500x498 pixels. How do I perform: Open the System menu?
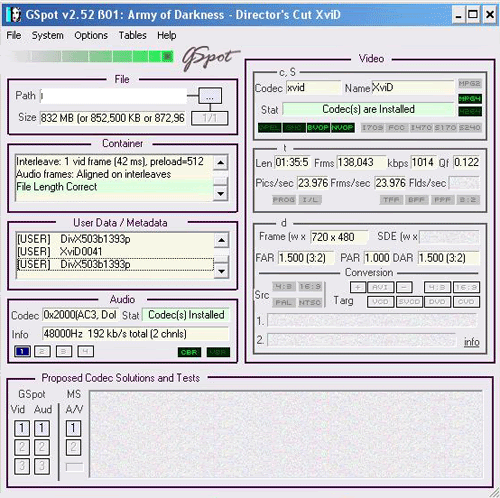(x=47, y=35)
